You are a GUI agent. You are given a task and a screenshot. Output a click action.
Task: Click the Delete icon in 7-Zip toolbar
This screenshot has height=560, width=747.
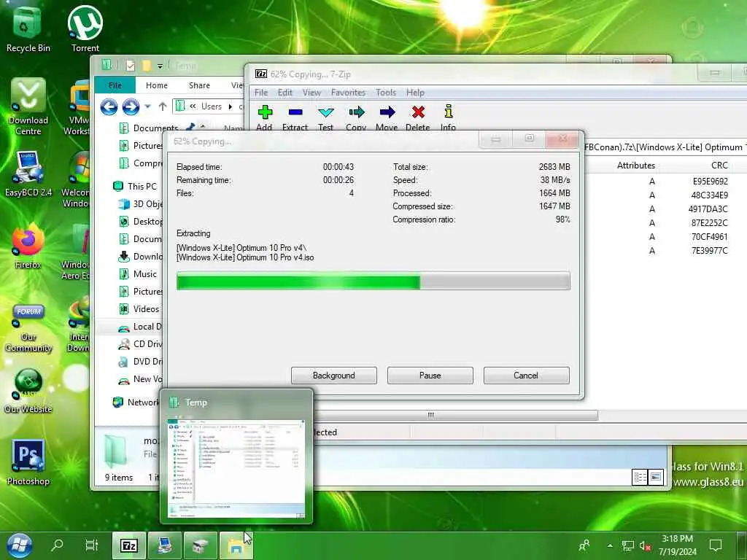tap(418, 112)
